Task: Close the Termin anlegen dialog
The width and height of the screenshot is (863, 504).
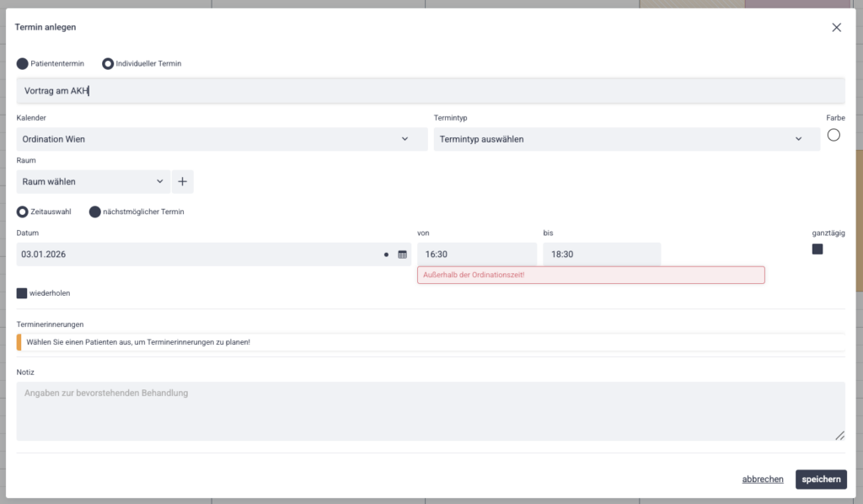Action: coord(836,27)
